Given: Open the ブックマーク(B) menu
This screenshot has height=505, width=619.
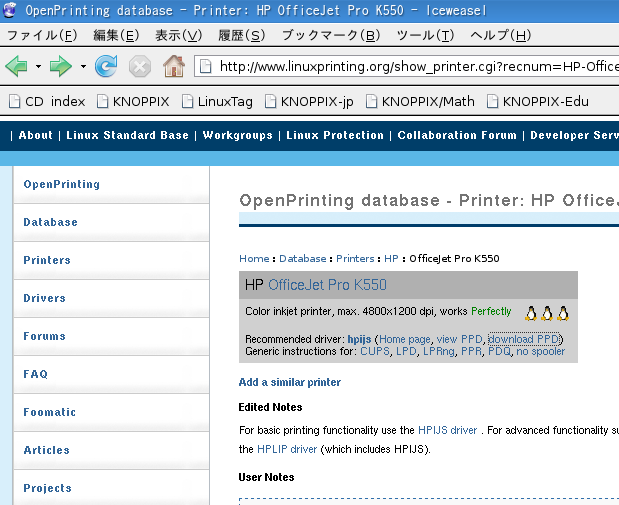Looking at the screenshot, I should coord(331,36).
